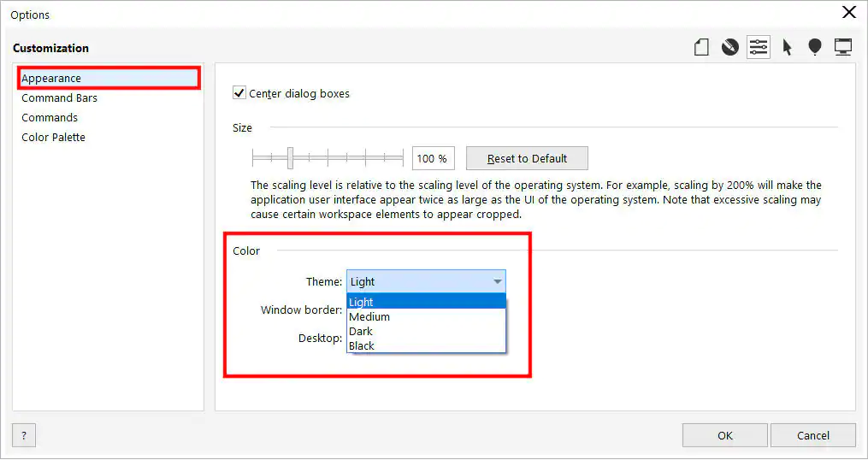Confirm settings with the OK button
This screenshot has height=460, width=868.
[x=724, y=435]
